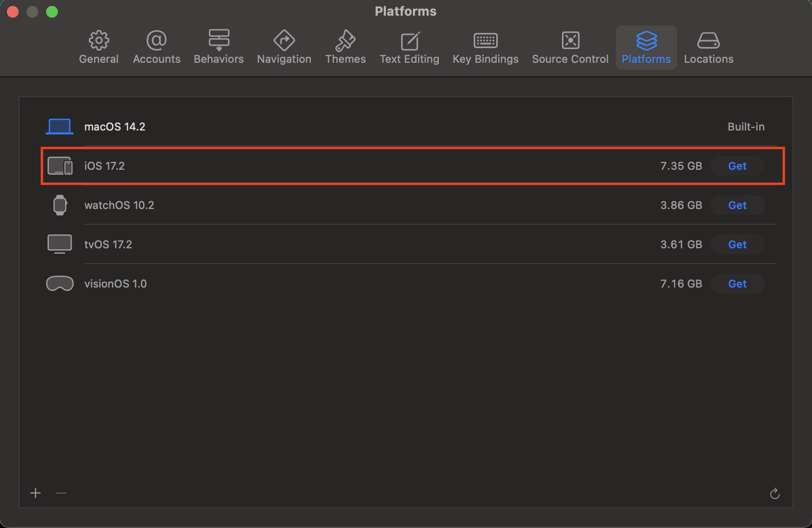The image size is (812, 528).
Task: Click the 3.61 GB size text
Action: click(x=681, y=244)
